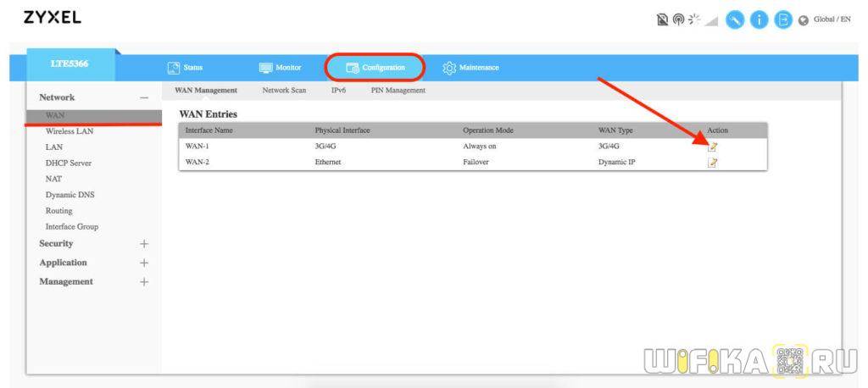The width and height of the screenshot is (868, 388).
Task: Click the Failover operation mode cell
Action: click(476, 162)
